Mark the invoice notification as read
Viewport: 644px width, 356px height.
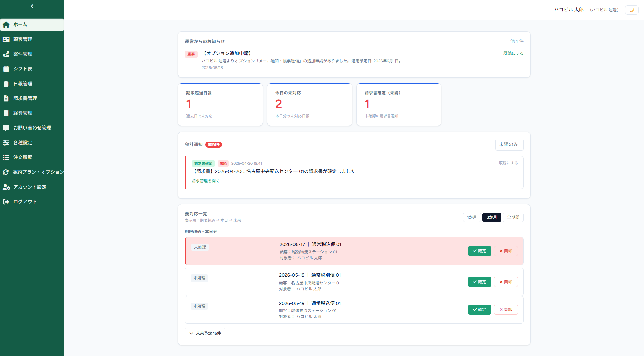508,163
